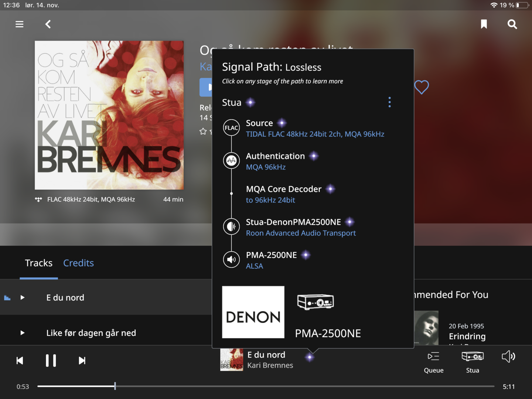Click the PMA-2500NE speaker output icon
This screenshot has height=399, width=532.
231,259
